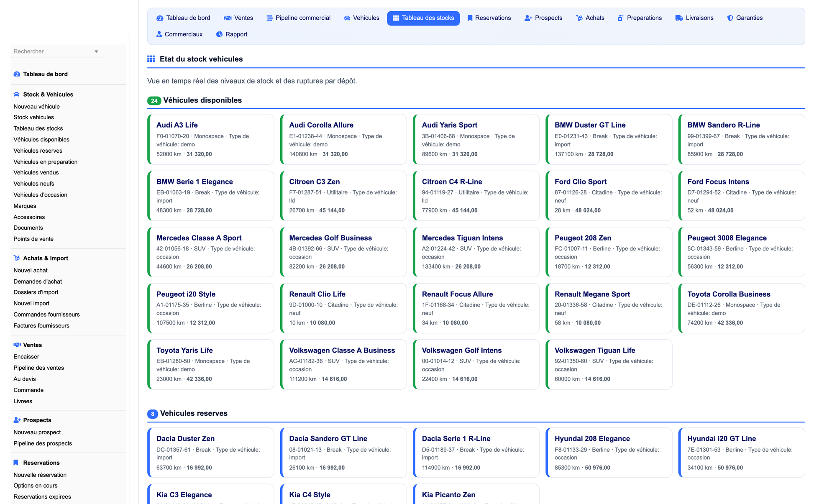Open Pipeline des ventes sidebar link
The image size is (814, 504).
(38, 368)
